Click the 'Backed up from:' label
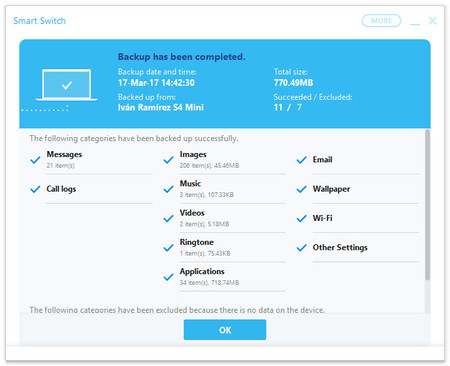450x366 pixels. [x=147, y=97]
